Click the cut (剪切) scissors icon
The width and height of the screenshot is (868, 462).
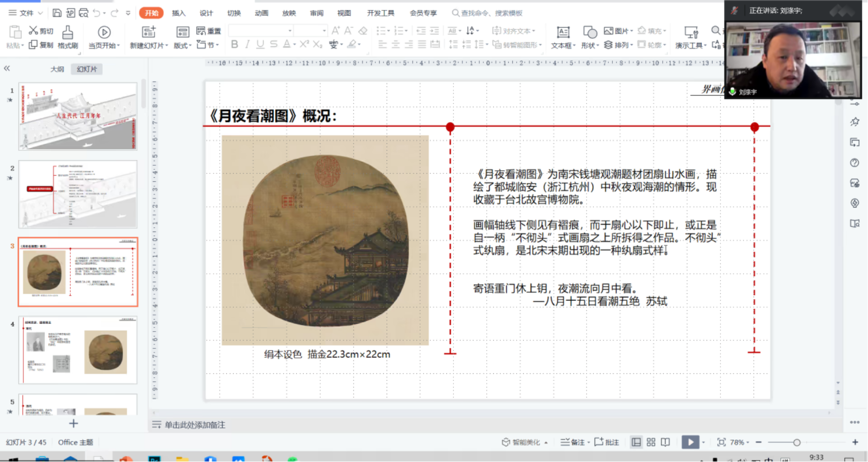33,31
